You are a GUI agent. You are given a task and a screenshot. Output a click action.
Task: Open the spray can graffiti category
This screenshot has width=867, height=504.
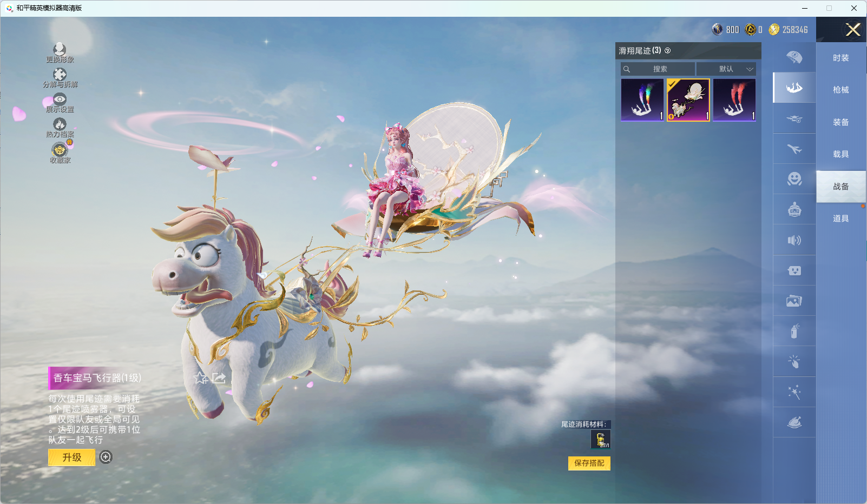pyautogui.click(x=794, y=331)
